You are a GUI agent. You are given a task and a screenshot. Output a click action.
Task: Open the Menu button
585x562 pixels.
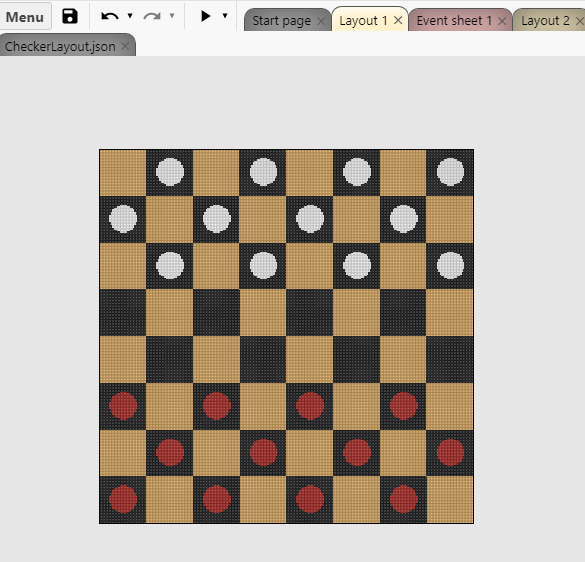click(x=25, y=17)
